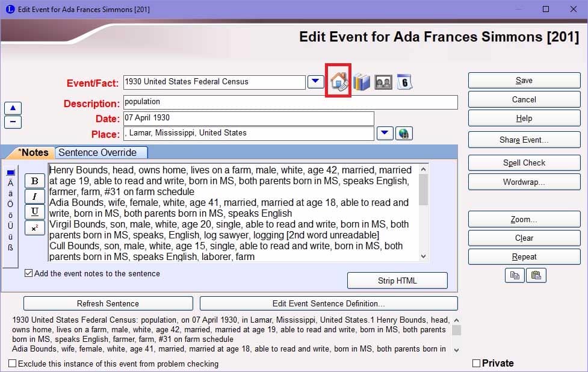The height and width of the screenshot is (372, 588).
Task: Switch to the Notes tab
Action: (33, 153)
